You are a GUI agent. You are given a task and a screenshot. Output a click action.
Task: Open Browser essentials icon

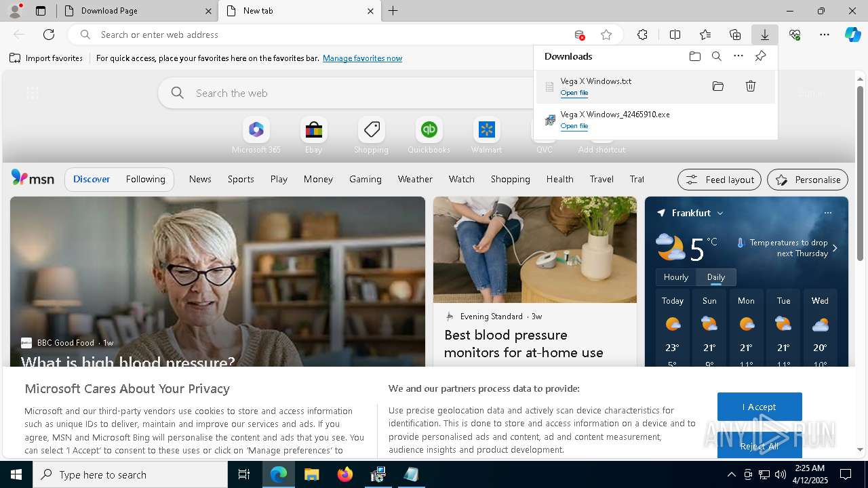(795, 35)
